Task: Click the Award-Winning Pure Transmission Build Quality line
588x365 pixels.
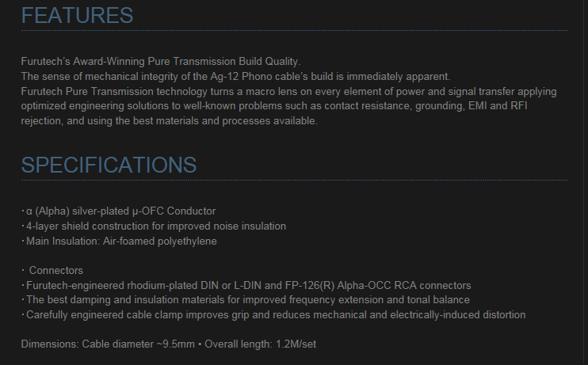Action: click(161, 62)
